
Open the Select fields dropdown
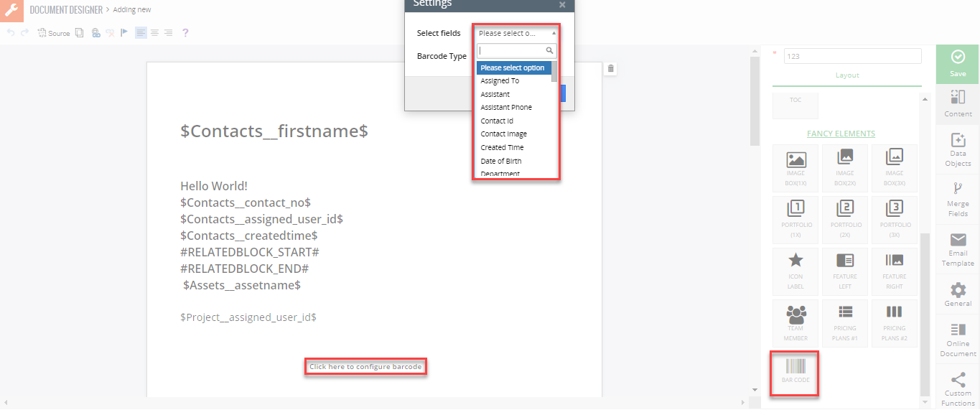click(517, 33)
